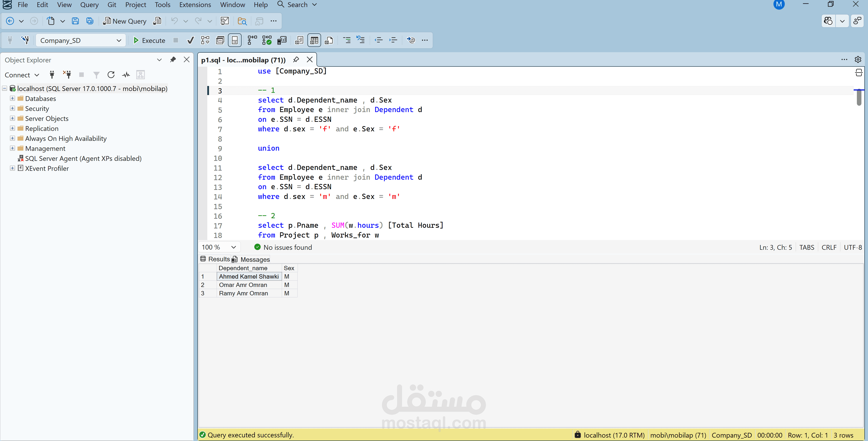
Task: Click the Ahmed Kamel Shawki result cell
Action: 249,276
